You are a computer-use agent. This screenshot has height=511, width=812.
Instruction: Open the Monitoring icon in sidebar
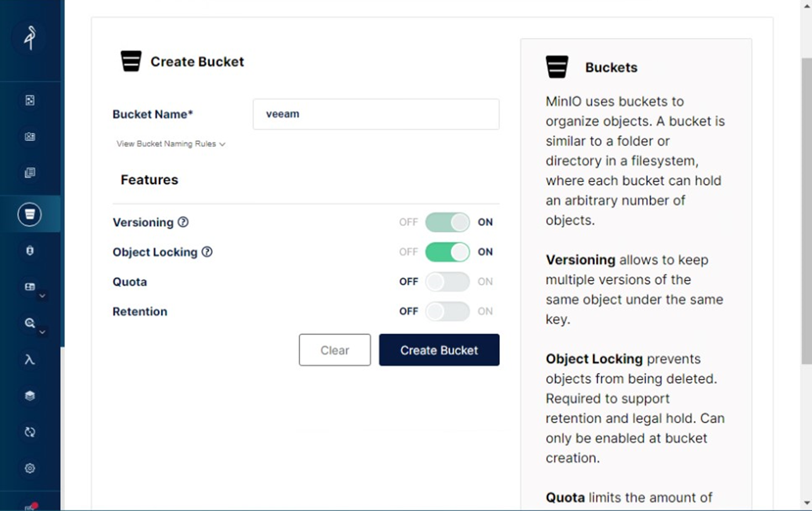30,287
